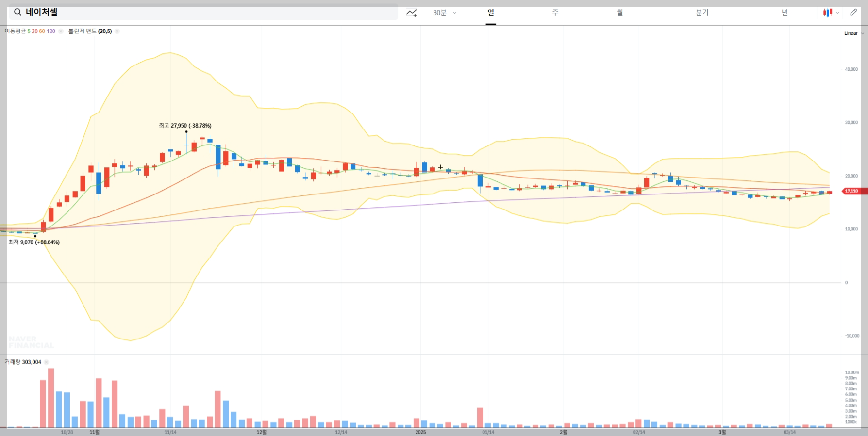Click the 네이처셀 stock search field
The width and height of the screenshot is (868, 436).
pos(203,12)
